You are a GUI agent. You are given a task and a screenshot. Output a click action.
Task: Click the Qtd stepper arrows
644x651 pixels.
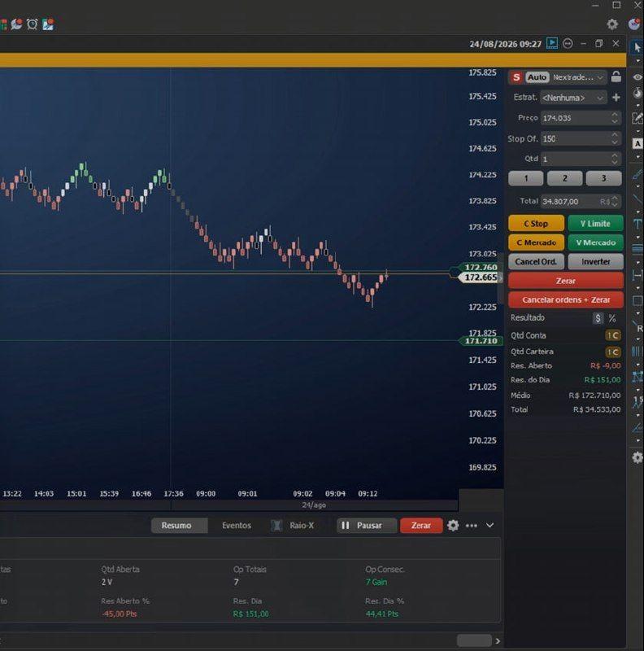pos(615,159)
